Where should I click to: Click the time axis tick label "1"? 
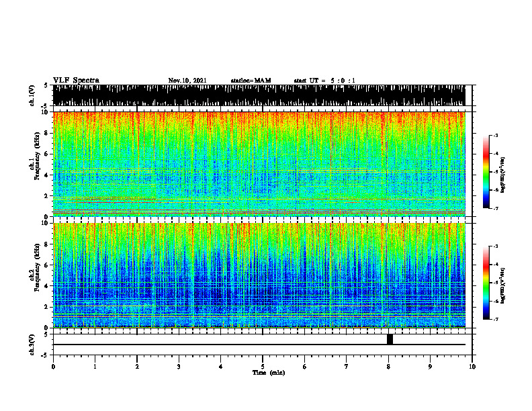[x=95, y=367]
